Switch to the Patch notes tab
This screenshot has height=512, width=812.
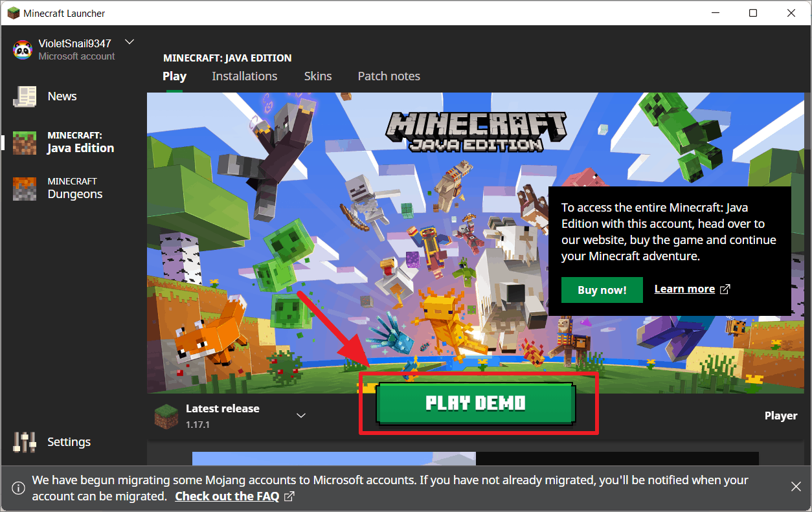(x=389, y=76)
